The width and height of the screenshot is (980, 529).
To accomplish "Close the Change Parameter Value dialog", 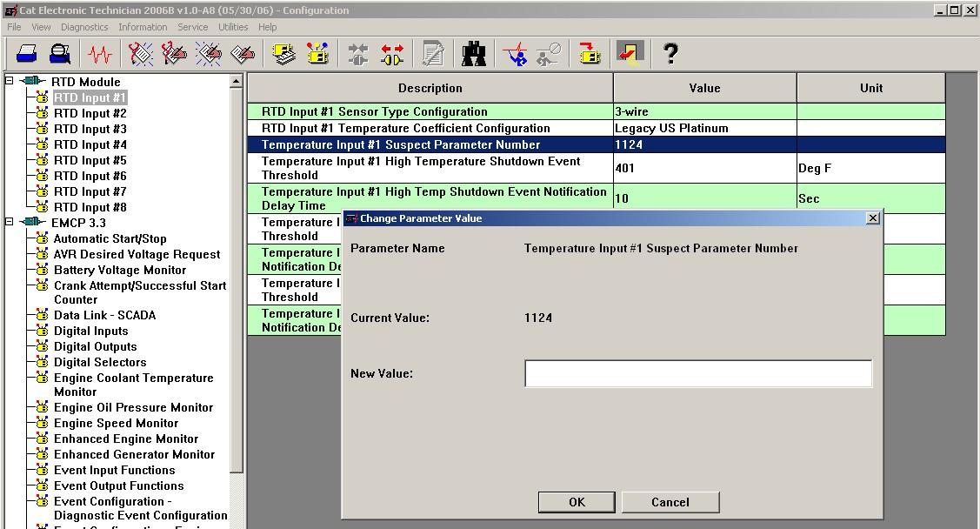I will click(x=873, y=218).
